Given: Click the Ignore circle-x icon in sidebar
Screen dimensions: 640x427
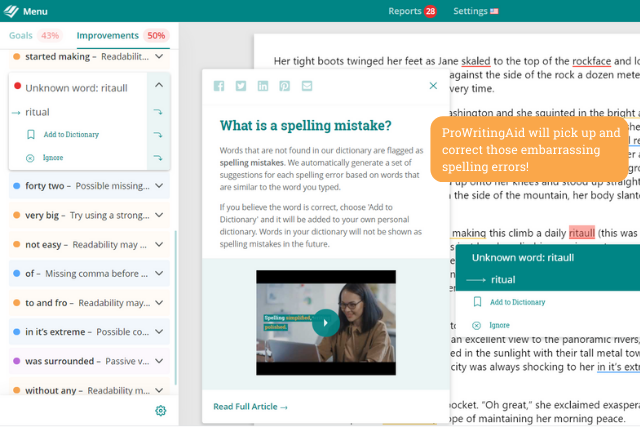Looking at the screenshot, I should click(x=30, y=158).
